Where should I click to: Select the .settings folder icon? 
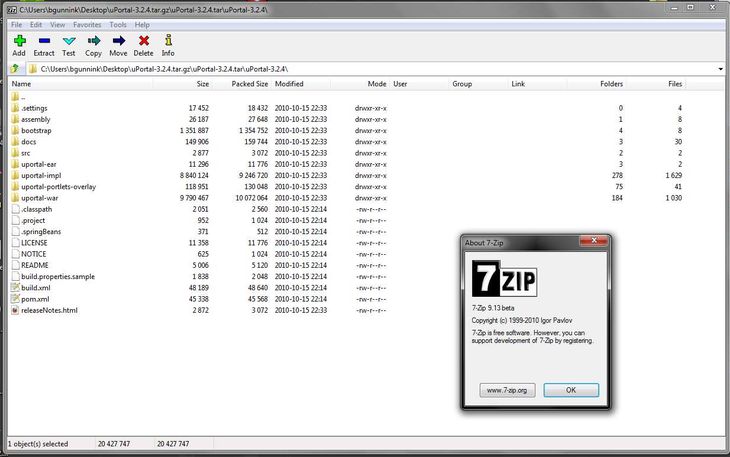point(15,108)
